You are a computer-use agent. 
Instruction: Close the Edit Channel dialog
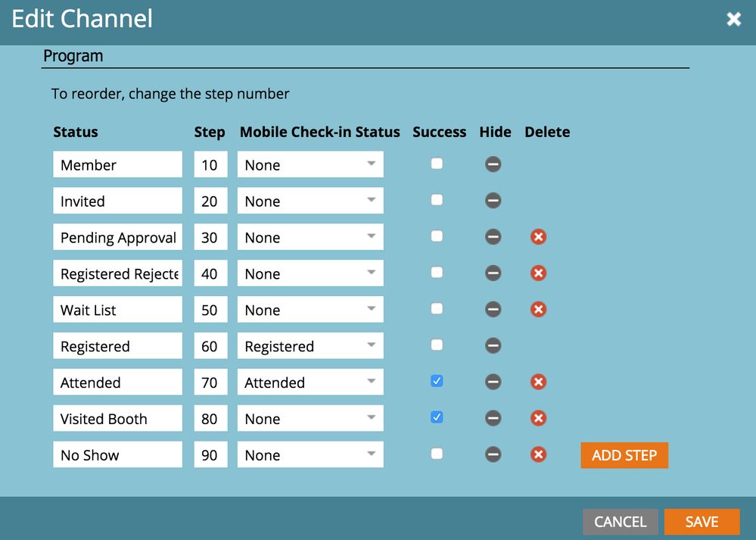coord(734,19)
